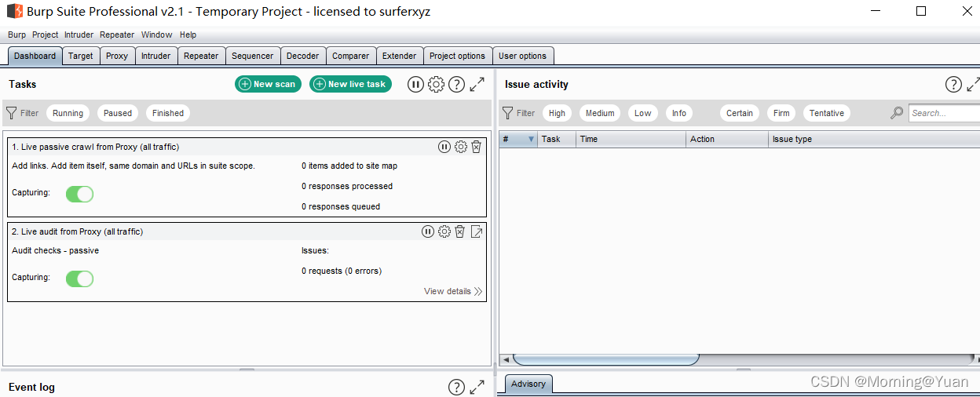980x397 pixels.
Task: Open Live audit task in new window
Action: click(x=477, y=231)
